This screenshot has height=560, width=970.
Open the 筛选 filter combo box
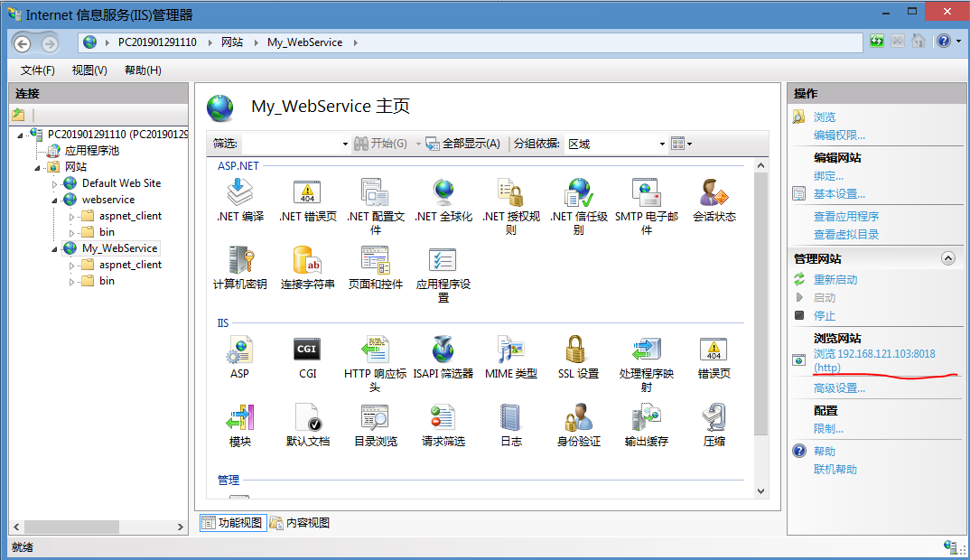pos(295,144)
